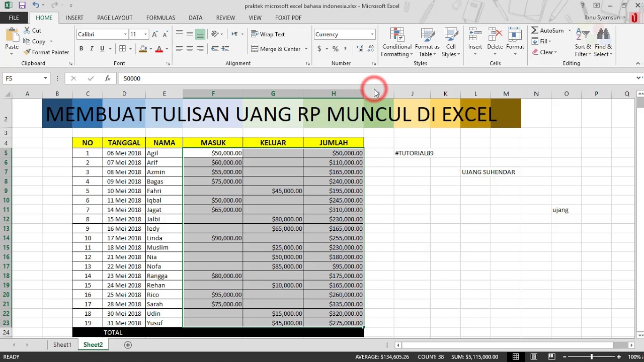Apply AutoSum from the Editing group

(548, 30)
